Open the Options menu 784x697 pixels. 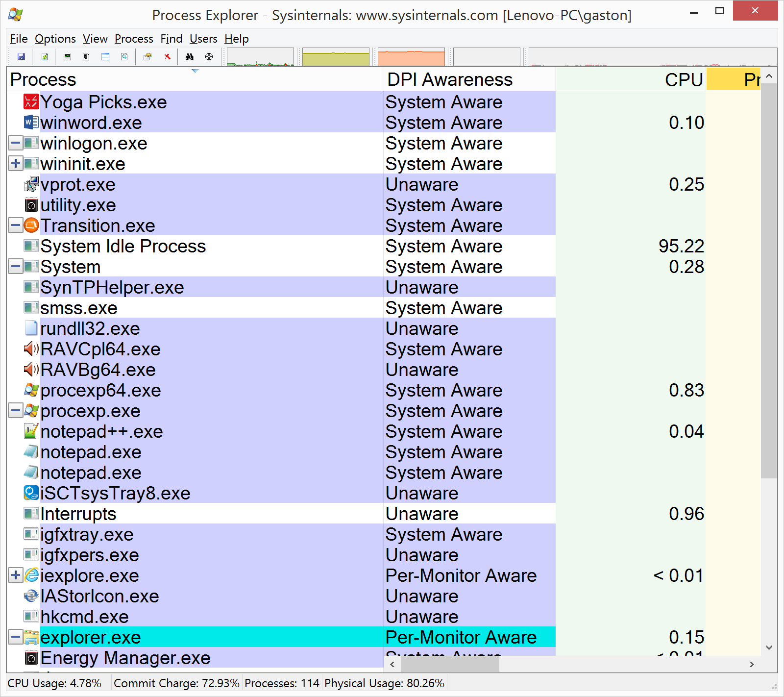pos(55,39)
